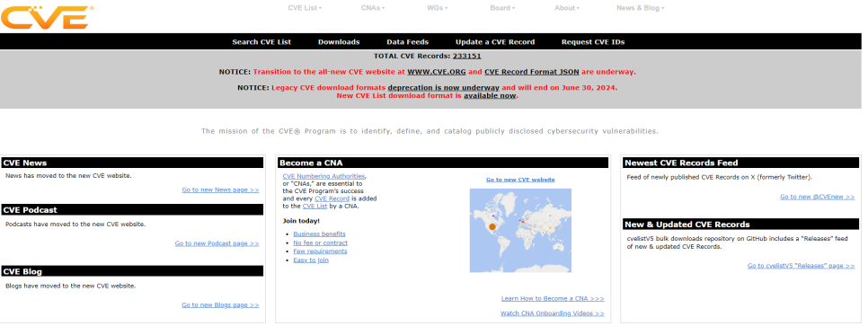Open Easy to join link
This screenshot has height=335, width=868.
tap(311, 260)
